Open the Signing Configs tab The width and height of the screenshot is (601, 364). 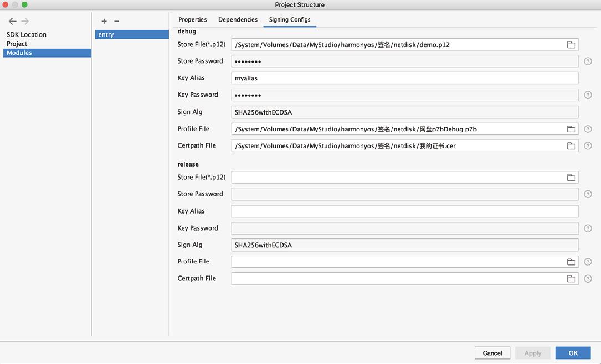click(289, 20)
